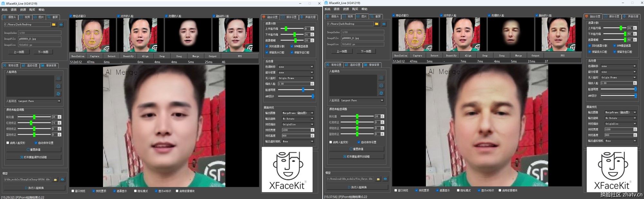Open 资源 menu in left window
The height and width of the screenshot is (199, 644).
[23, 10]
